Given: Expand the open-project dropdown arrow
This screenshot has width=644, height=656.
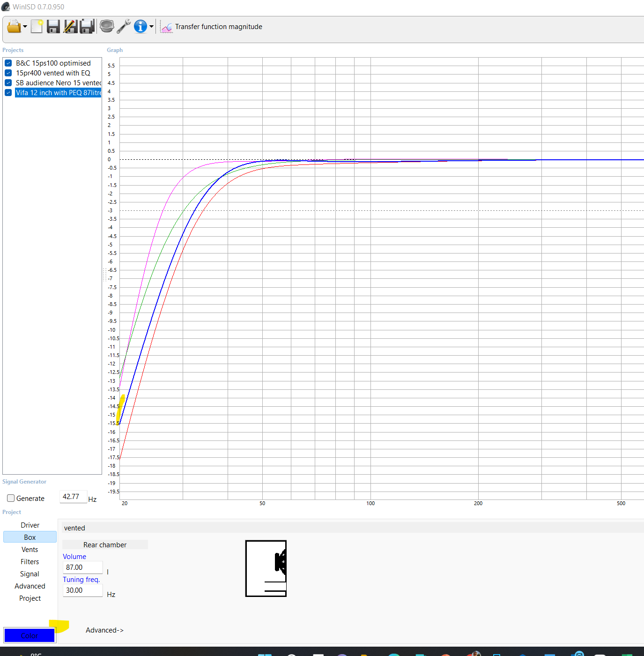Looking at the screenshot, I should point(25,26).
